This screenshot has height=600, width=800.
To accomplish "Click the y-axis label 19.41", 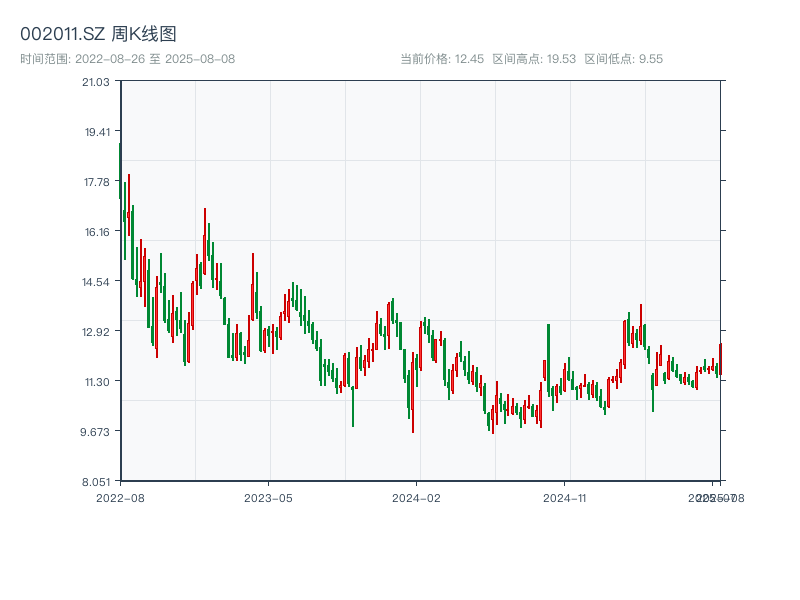I will pos(97,132).
